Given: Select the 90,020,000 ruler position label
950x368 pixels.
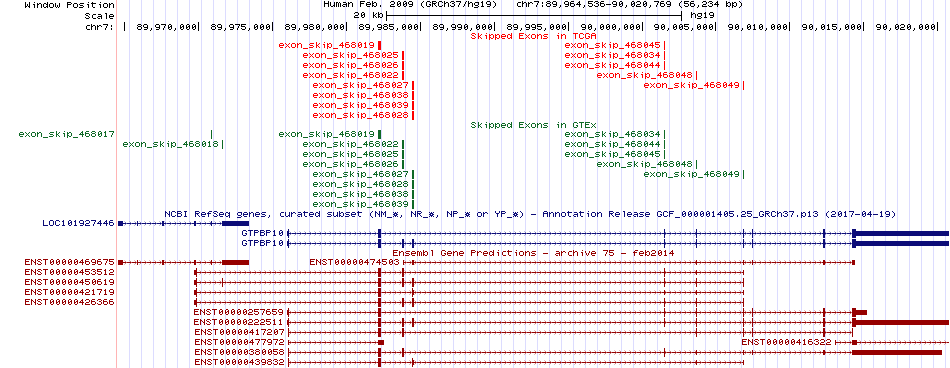Looking at the screenshot, I should point(906,27).
